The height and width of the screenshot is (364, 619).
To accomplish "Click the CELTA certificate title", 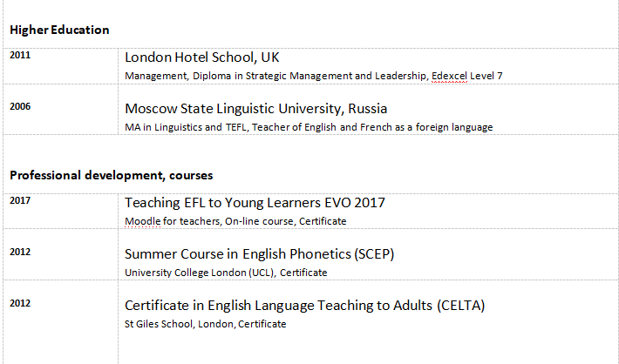I will point(304,306).
